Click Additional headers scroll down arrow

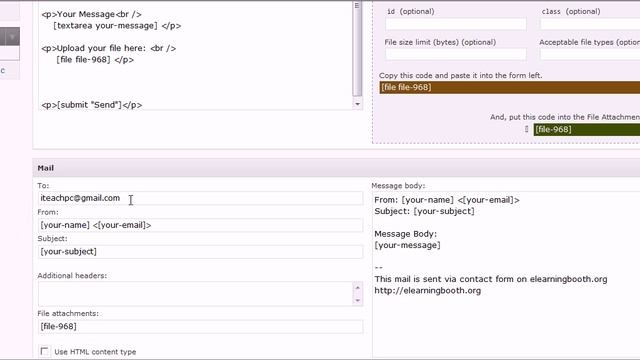[x=358, y=301]
